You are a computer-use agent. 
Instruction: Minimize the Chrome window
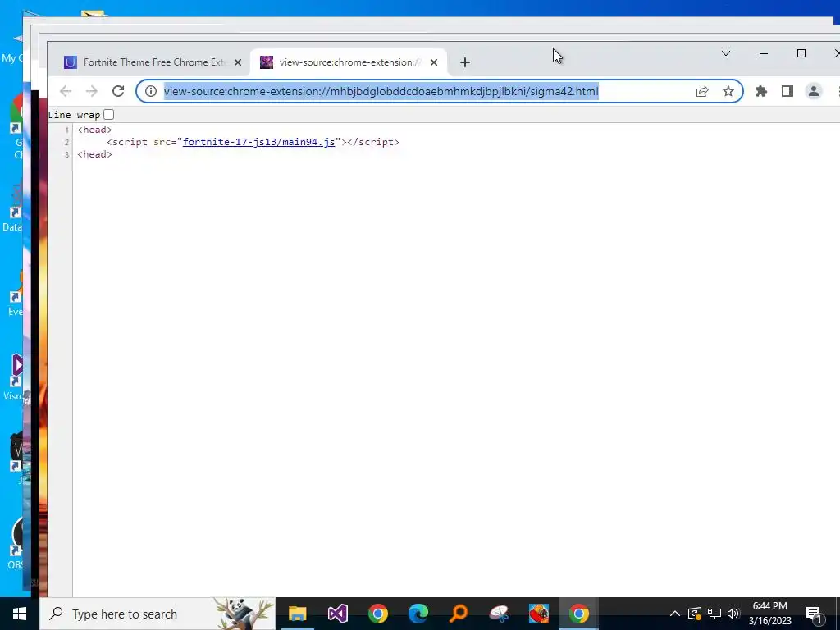(764, 53)
